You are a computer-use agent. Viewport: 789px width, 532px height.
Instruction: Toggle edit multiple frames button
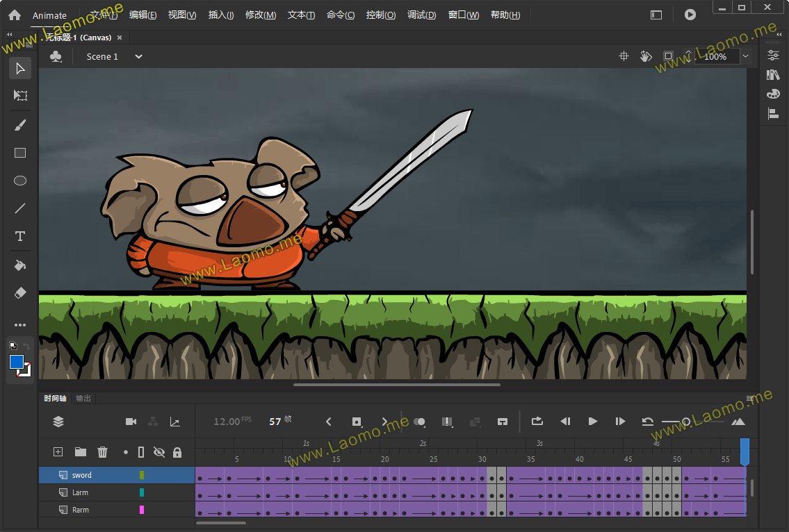[x=447, y=422]
